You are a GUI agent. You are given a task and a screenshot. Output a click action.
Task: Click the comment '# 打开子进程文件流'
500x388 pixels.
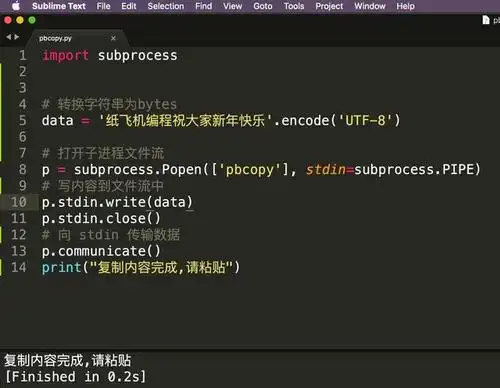coord(103,153)
